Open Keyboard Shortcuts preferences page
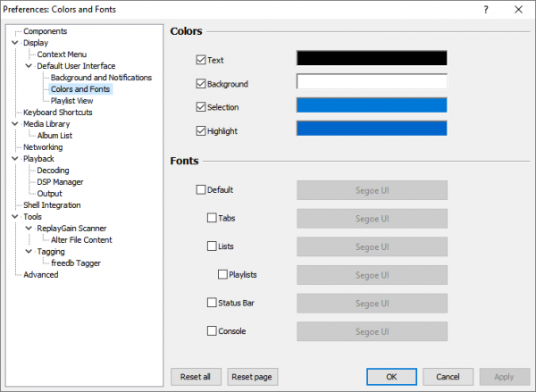The image size is (536, 392). coord(57,113)
